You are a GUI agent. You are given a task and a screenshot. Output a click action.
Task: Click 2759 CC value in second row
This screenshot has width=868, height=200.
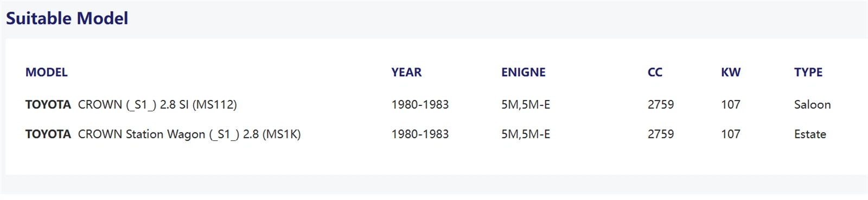click(x=661, y=134)
